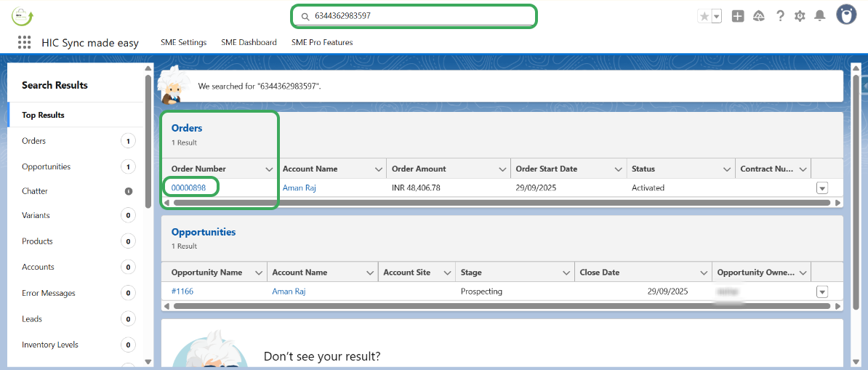Open row actions for opportunity #1166
This screenshot has width=868, height=370.
822,292
